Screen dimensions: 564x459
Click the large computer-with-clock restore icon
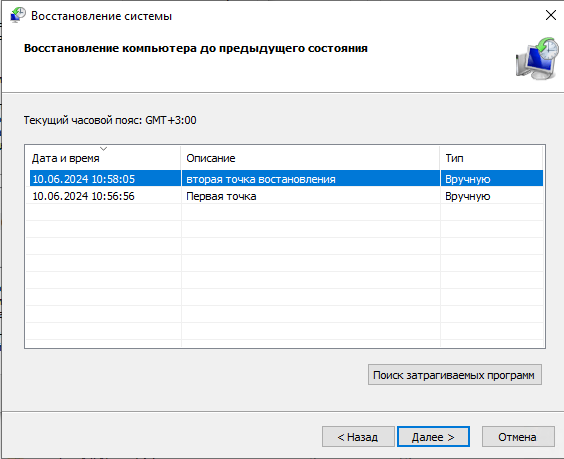click(x=537, y=58)
